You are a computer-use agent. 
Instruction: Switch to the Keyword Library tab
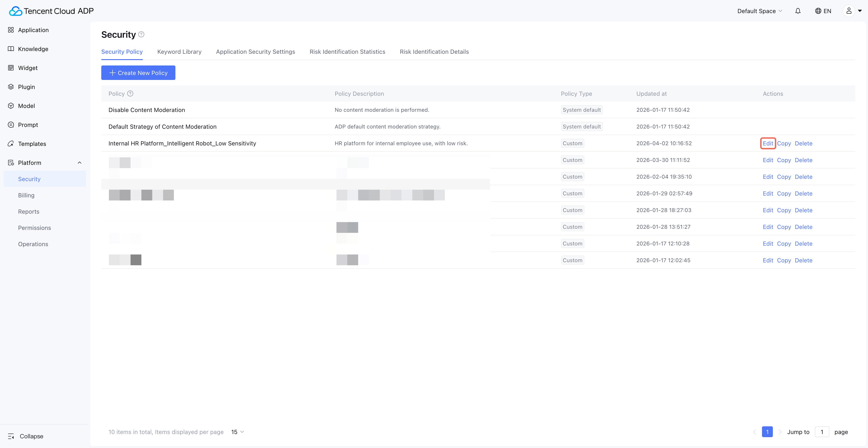tap(179, 52)
